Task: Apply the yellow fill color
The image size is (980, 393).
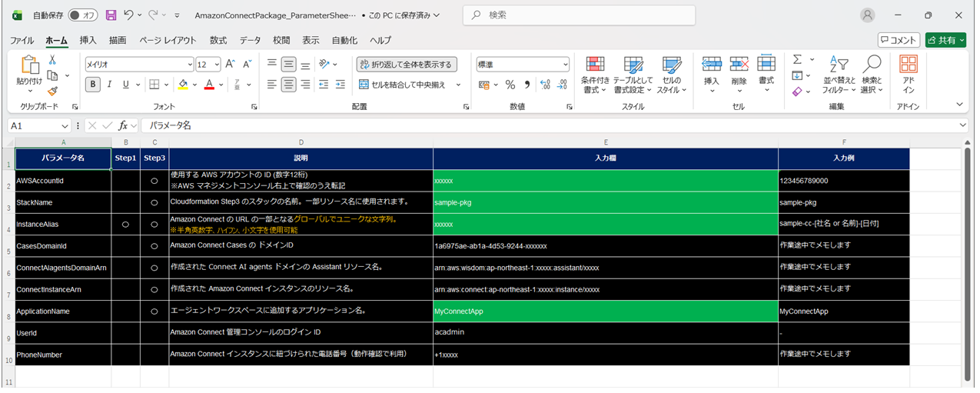Action: 183,85
